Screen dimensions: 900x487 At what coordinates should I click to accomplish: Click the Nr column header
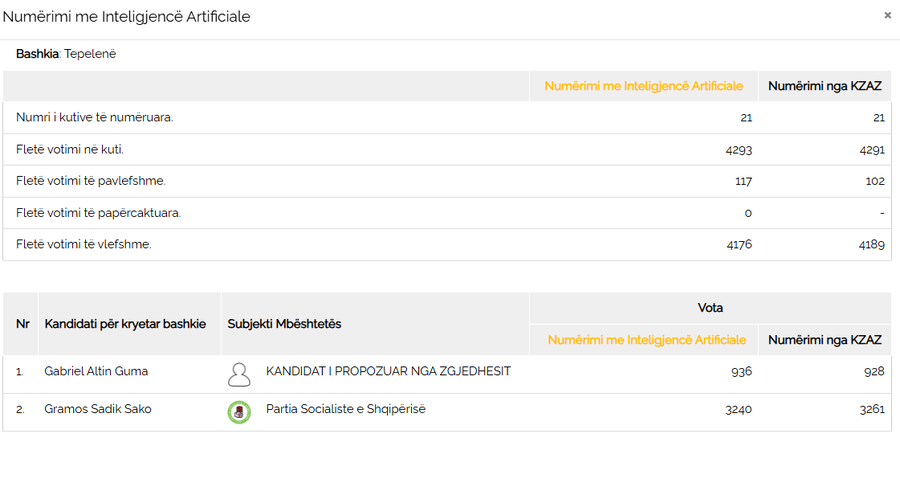coord(22,324)
